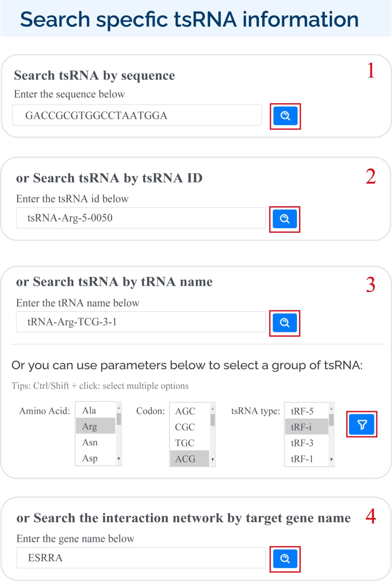Click the blue filter funnel icon
Screen dimensions: 392x581
click(362, 424)
